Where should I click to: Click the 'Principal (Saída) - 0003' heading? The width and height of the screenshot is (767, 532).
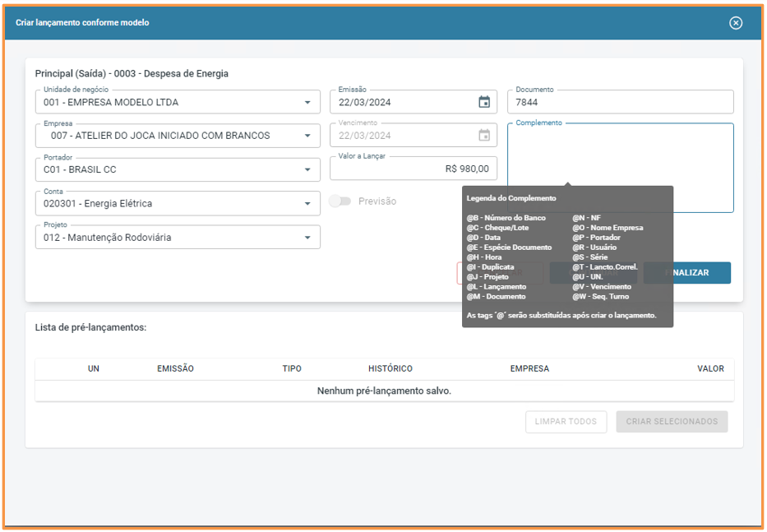(x=132, y=73)
